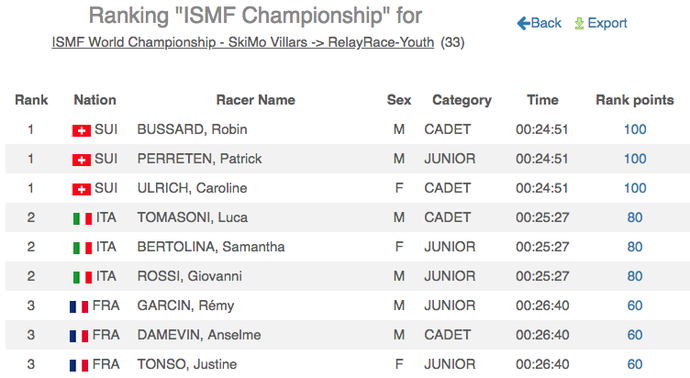Click the Time column header

point(543,100)
